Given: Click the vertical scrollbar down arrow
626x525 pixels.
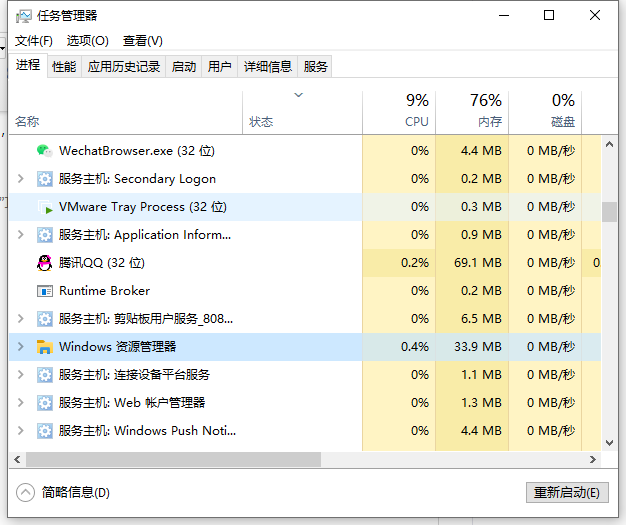Looking at the screenshot, I should tap(609, 442).
